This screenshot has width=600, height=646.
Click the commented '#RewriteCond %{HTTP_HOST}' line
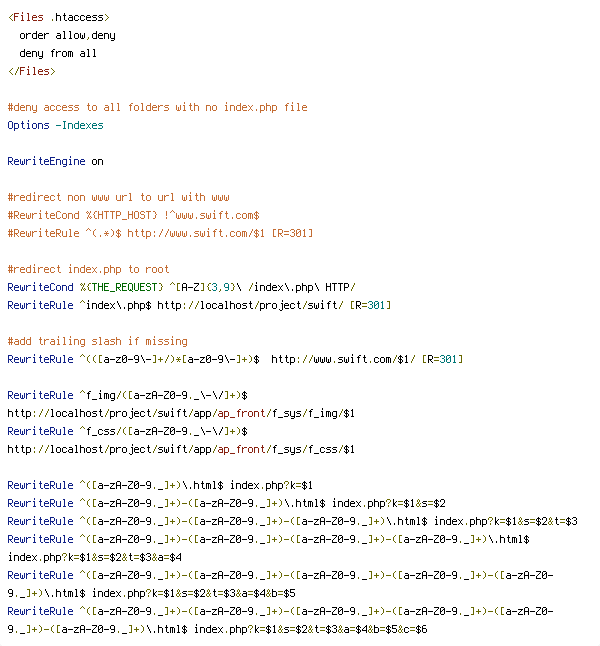tap(134, 215)
